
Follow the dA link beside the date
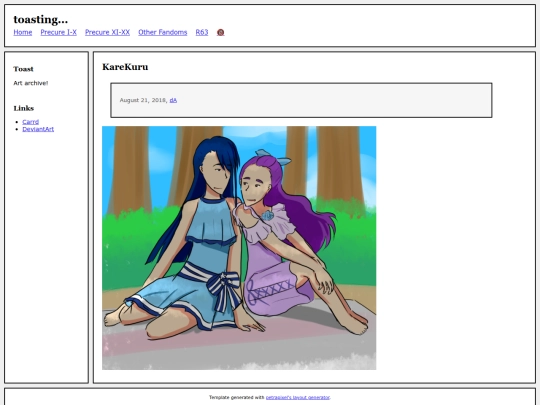pyautogui.click(x=173, y=100)
